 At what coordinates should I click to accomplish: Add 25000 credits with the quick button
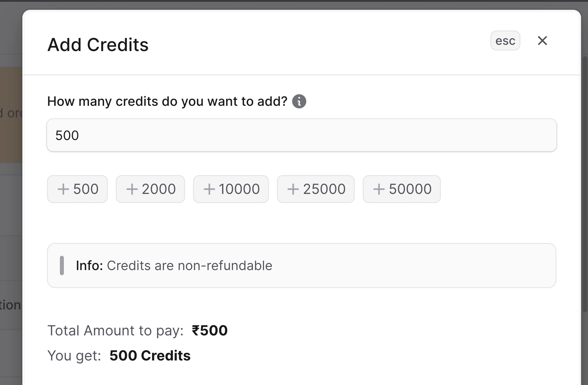tap(316, 189)
